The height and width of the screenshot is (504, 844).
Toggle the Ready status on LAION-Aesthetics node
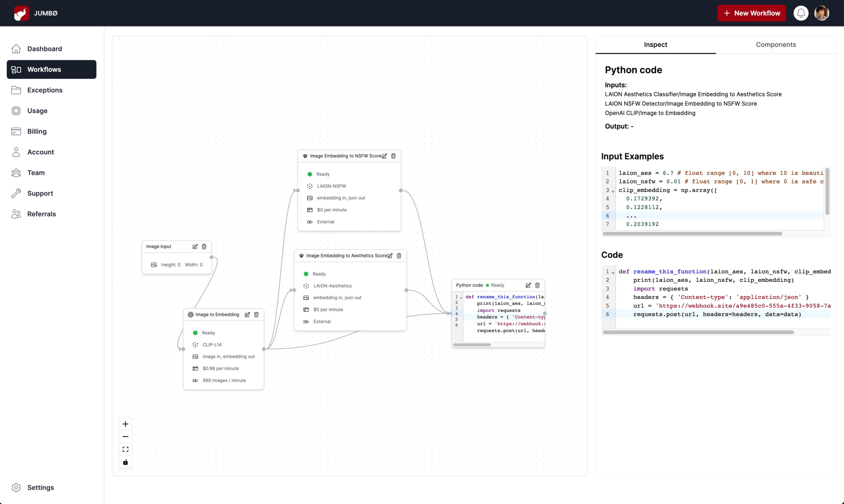click(306, 274)
